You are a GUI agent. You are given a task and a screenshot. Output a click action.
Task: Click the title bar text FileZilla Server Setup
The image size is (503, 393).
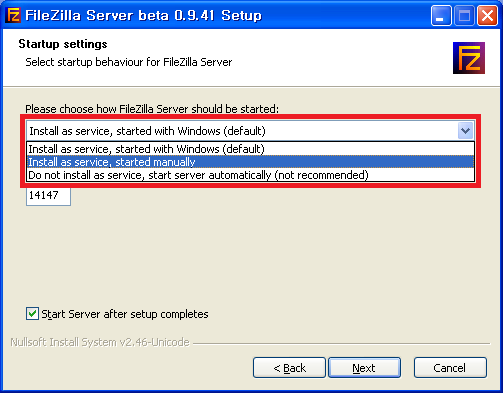(x=143, y=16)
